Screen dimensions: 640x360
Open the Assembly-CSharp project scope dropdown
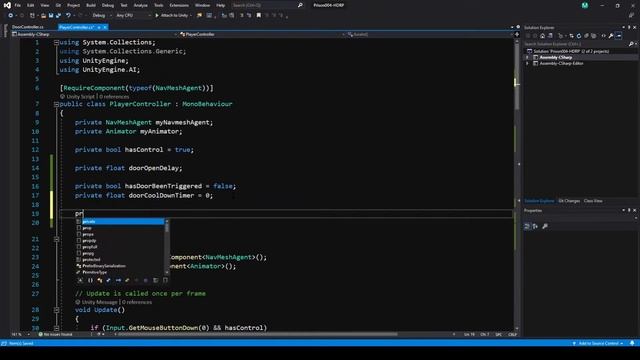[95, 35]
